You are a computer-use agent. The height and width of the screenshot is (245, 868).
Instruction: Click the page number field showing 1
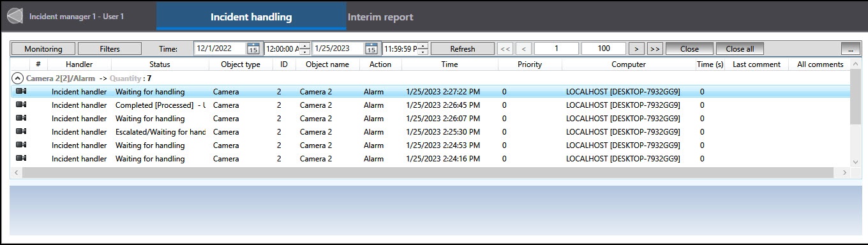(x=557, y=48)
